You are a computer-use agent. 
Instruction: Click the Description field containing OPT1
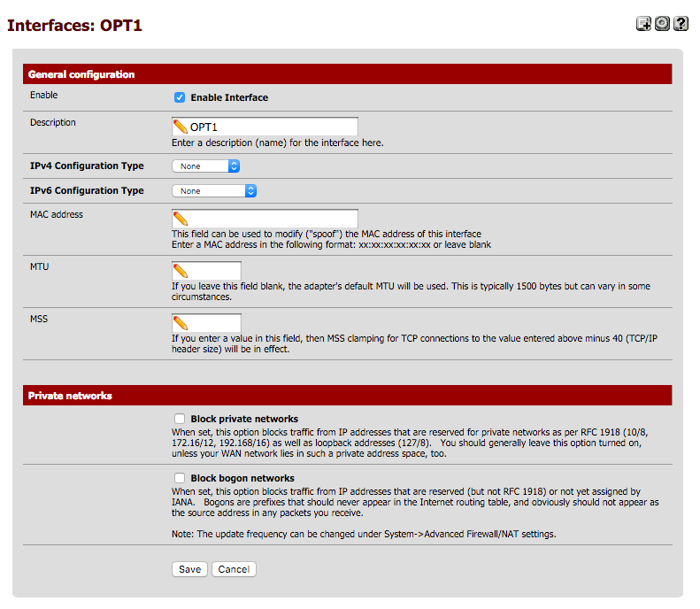[265, 127]
